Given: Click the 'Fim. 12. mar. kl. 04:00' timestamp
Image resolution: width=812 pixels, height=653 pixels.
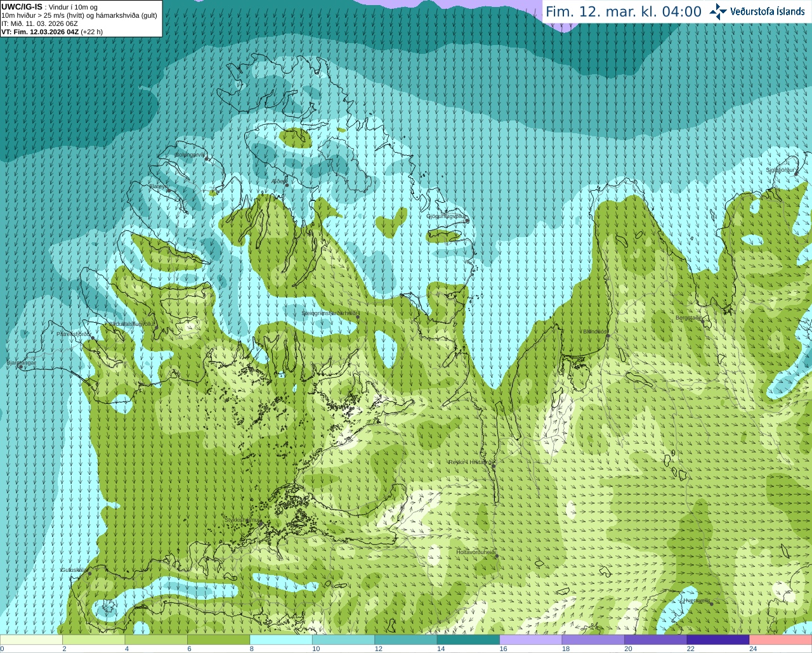Looking at the screenshot, I should point(624,11).
